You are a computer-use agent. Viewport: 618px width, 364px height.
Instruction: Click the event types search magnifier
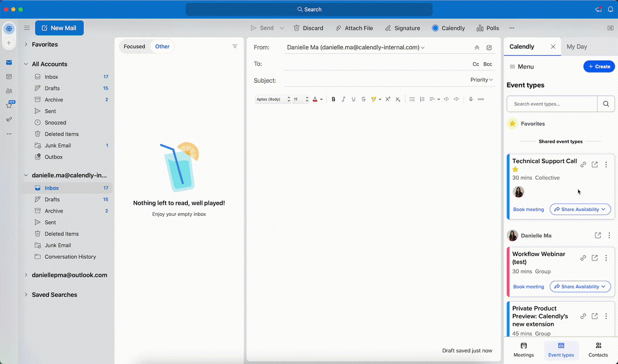606,104
